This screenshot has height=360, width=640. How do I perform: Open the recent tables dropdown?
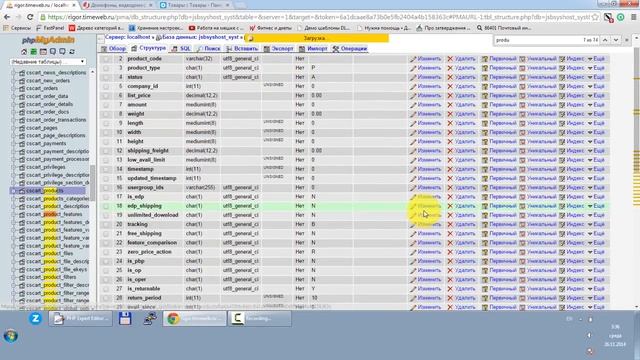click(48, 62)
